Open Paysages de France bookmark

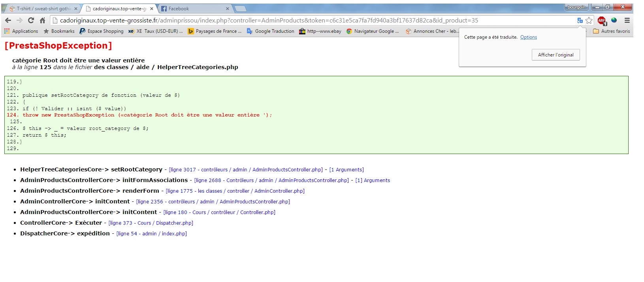215,31
